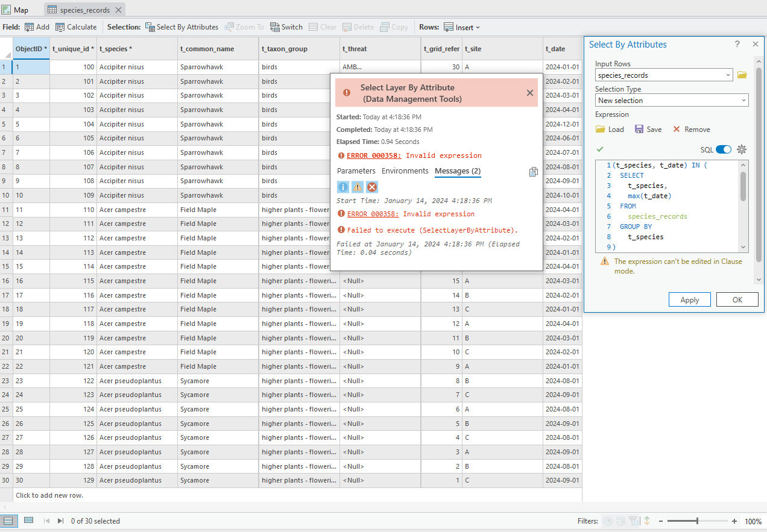Toggle the info messages filter
This screenshot has height=532, width=767.
[x=343, y=187]
